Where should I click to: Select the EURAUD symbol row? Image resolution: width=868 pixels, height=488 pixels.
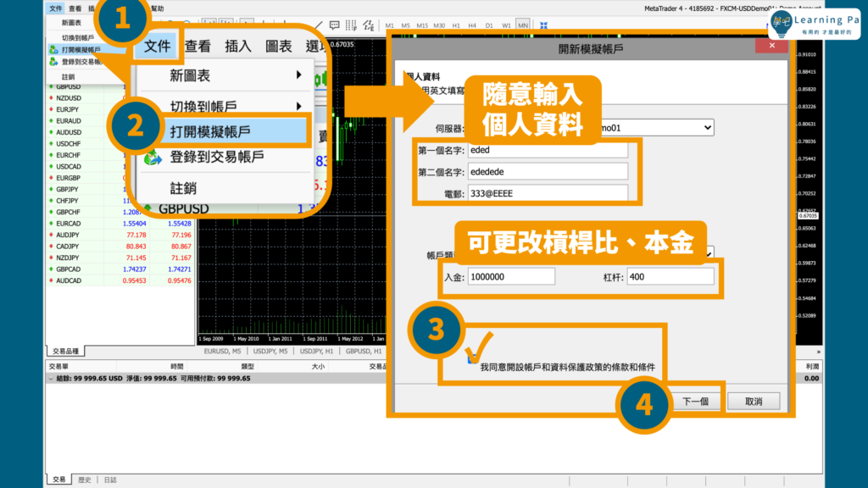[x=87, y=120]
